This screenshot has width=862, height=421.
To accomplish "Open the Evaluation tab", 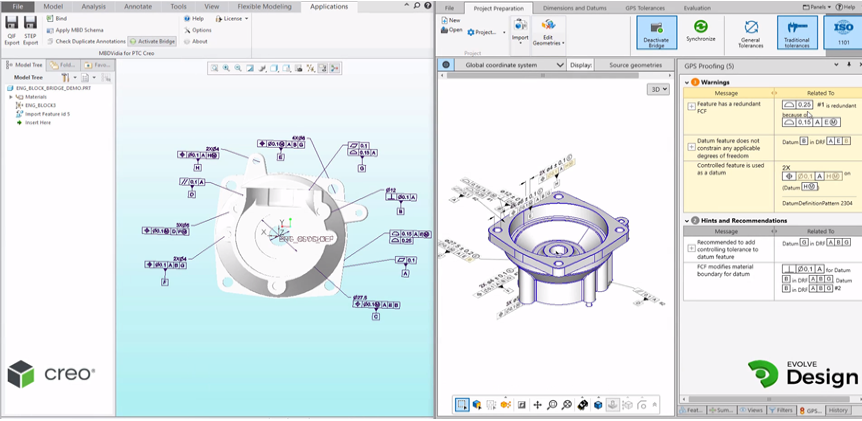I will pyautogui.click(x=697, y=8).
